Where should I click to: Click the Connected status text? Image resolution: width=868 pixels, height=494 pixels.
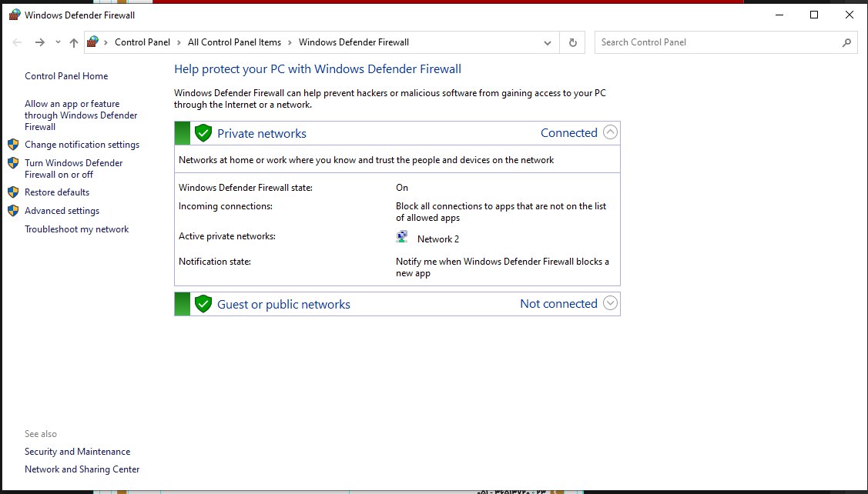pyautogui.click(x=569, y=133)
